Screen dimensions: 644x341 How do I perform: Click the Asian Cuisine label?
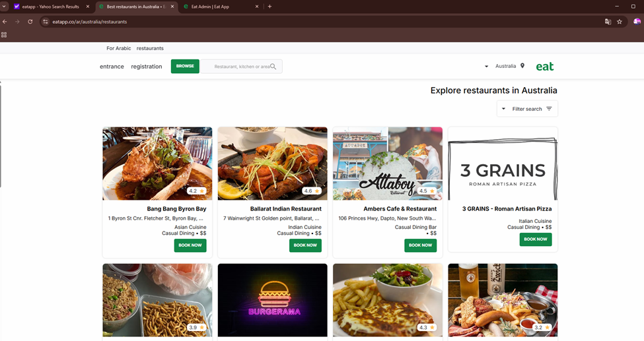tap(190, 228)
